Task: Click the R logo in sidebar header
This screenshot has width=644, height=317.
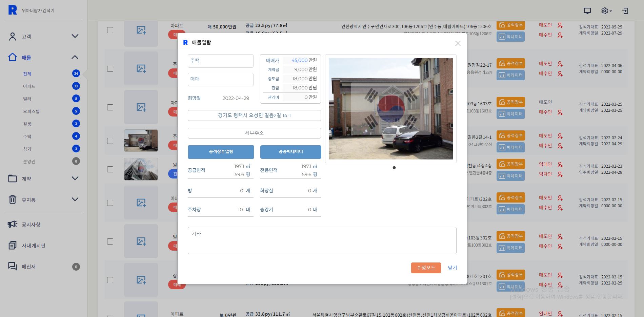Action: tap(13, 10)
